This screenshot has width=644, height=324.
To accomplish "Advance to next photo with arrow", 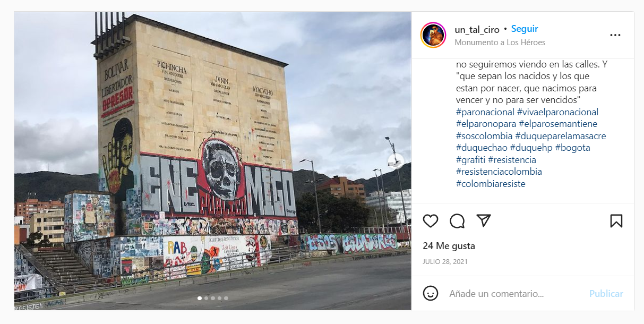I will (396, 161).
